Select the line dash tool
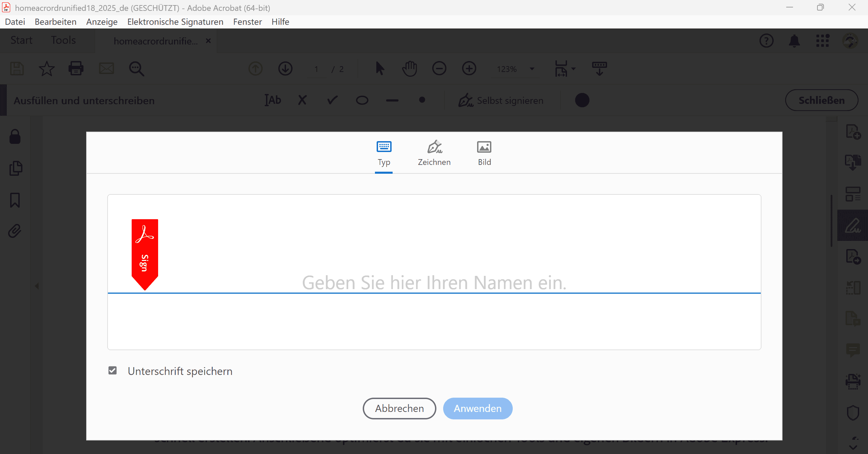868x454 pixels. point(392,100)
